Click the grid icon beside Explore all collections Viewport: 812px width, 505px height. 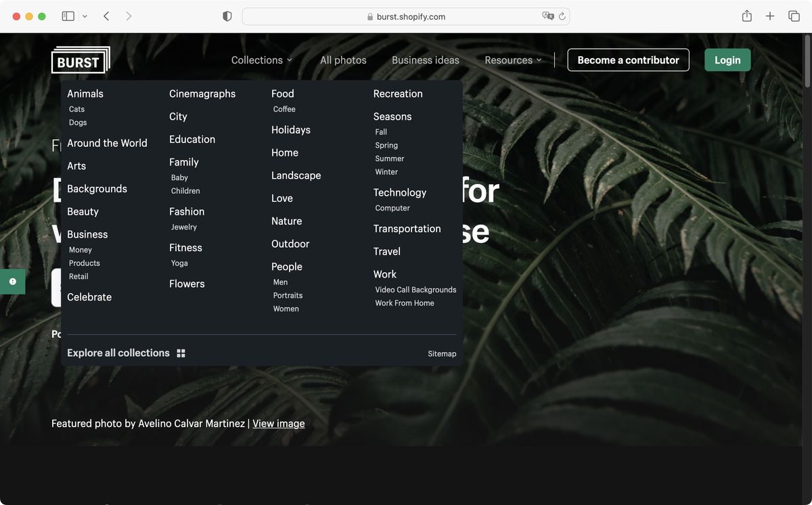(181, 353)
